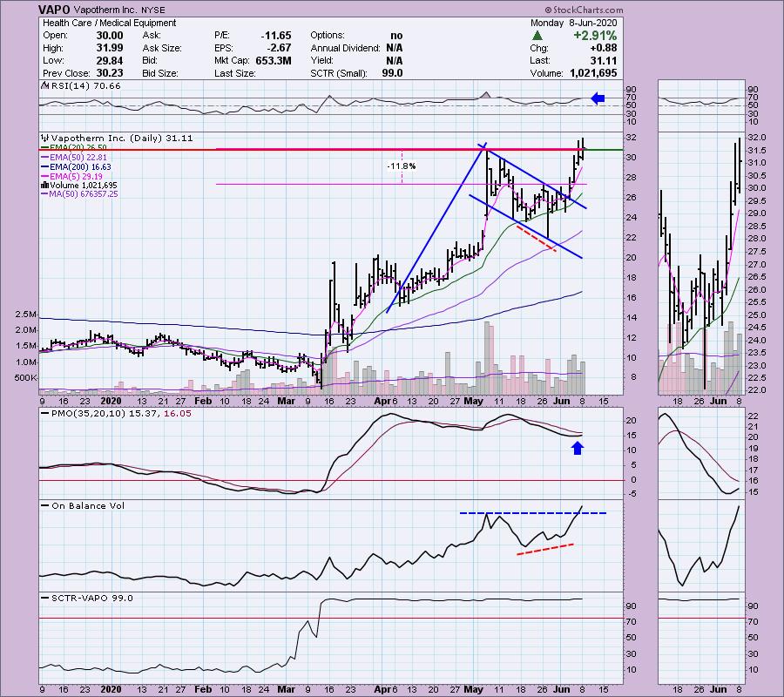Viewport: 784px width, 697px height.
Task: Click the Chg value +0.88
Action: pos(603,48)
